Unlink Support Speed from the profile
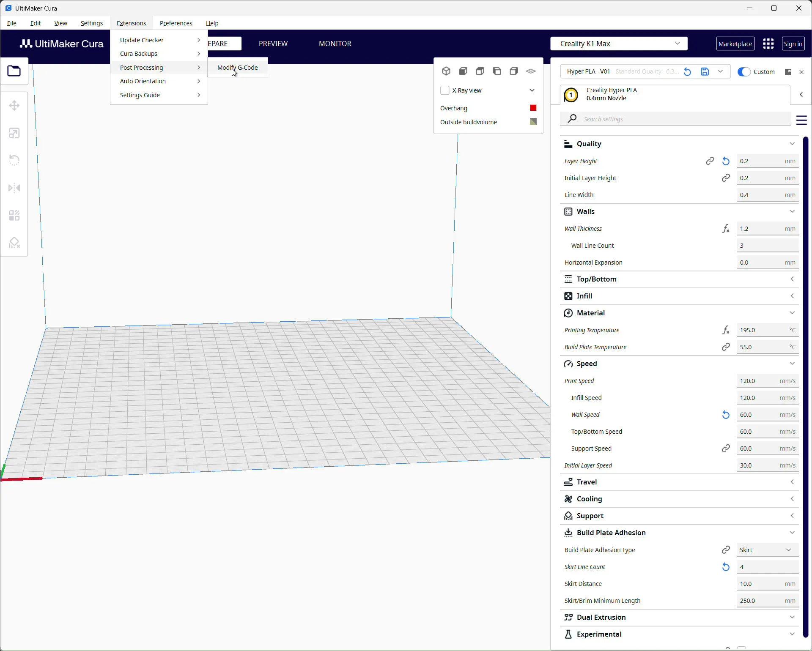Image resolution: width=812 pixels, height=651 pixels. click(726, 449)
